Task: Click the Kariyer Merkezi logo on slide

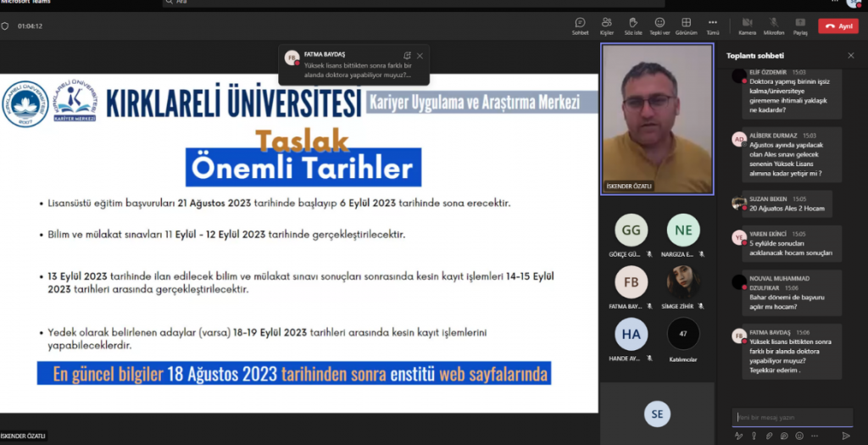Action: coord(75,101)
